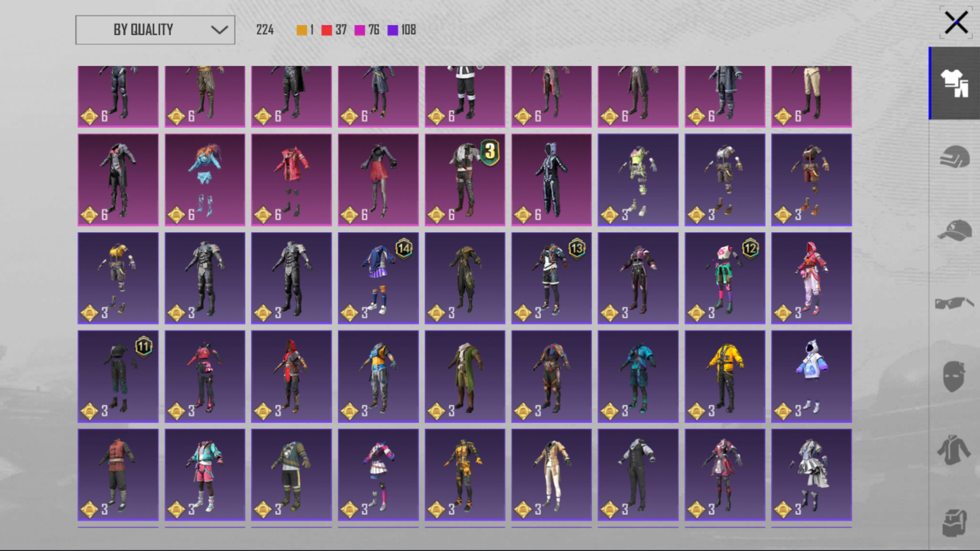
Task: Select the orange-haired blue monster outfit
Action: 205,180
